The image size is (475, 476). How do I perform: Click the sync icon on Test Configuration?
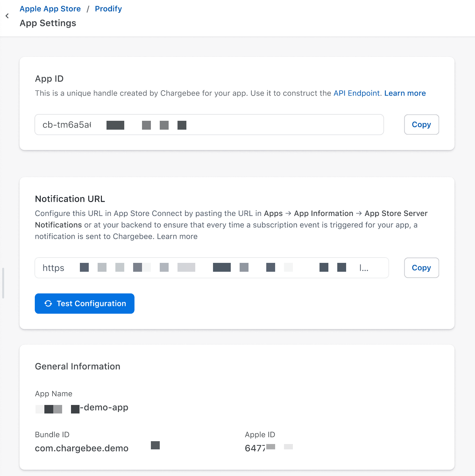[48, 304]
